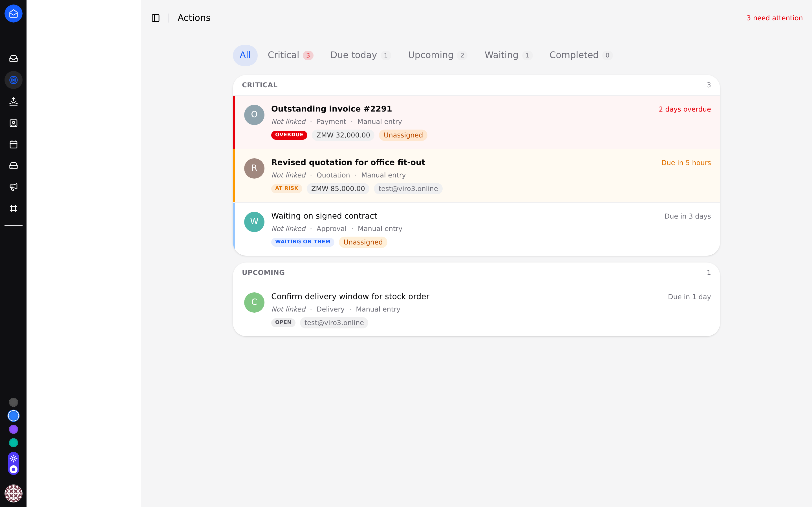The width and height of the screenshot is (812, 507).
Task: Select the dark mode circle toggle
Action: point(14,469)
